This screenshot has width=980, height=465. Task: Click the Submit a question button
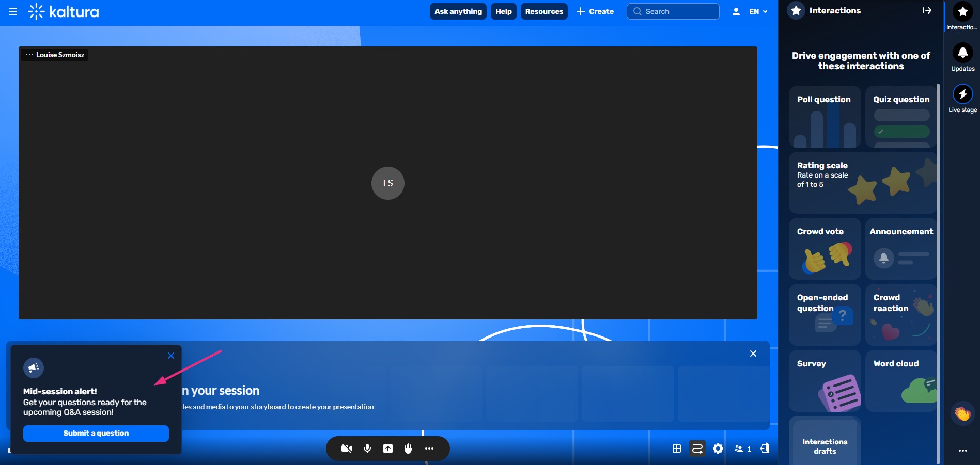point(96,433)
